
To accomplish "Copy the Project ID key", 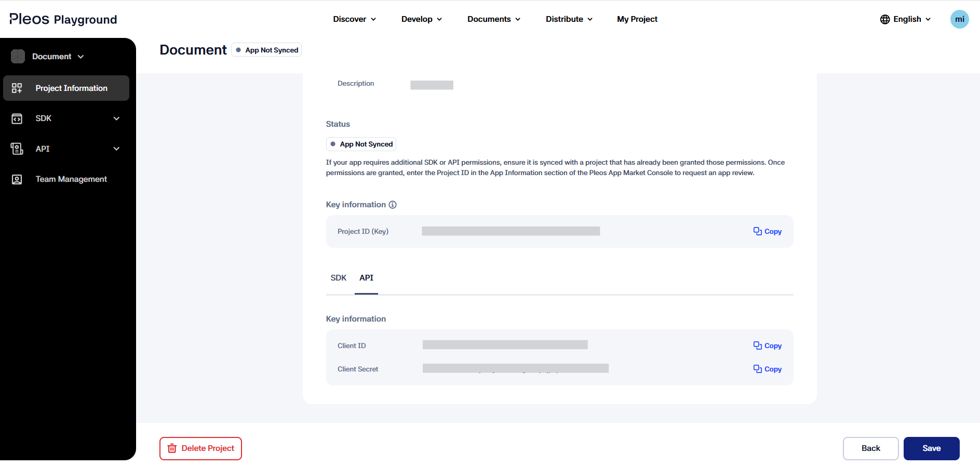I will click(x=767, y=231).
